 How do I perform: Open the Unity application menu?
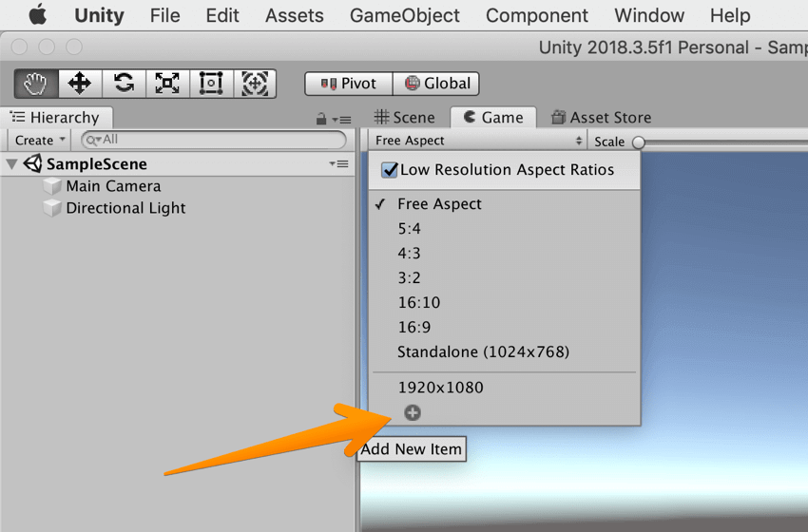(x=100, y=15)
